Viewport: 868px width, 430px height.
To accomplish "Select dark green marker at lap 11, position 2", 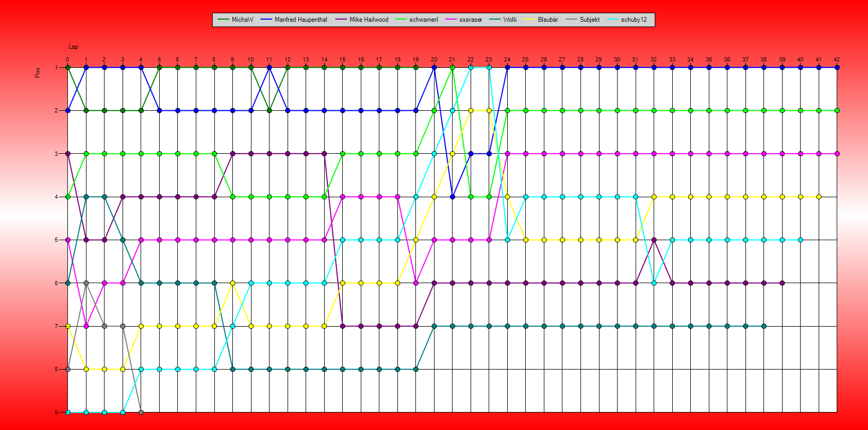I will point(270,110).
